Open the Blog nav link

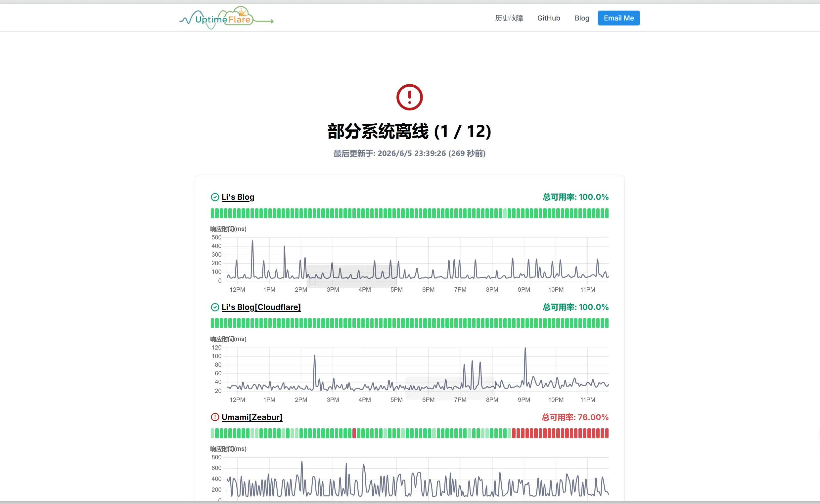click(x=581, y=18)
